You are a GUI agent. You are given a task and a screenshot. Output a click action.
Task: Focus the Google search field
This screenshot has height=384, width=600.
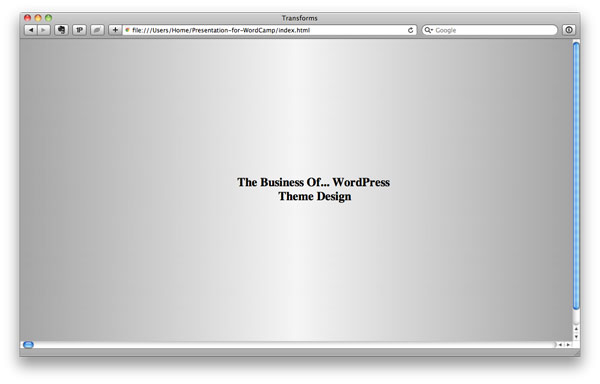click(x=489, y=30)
